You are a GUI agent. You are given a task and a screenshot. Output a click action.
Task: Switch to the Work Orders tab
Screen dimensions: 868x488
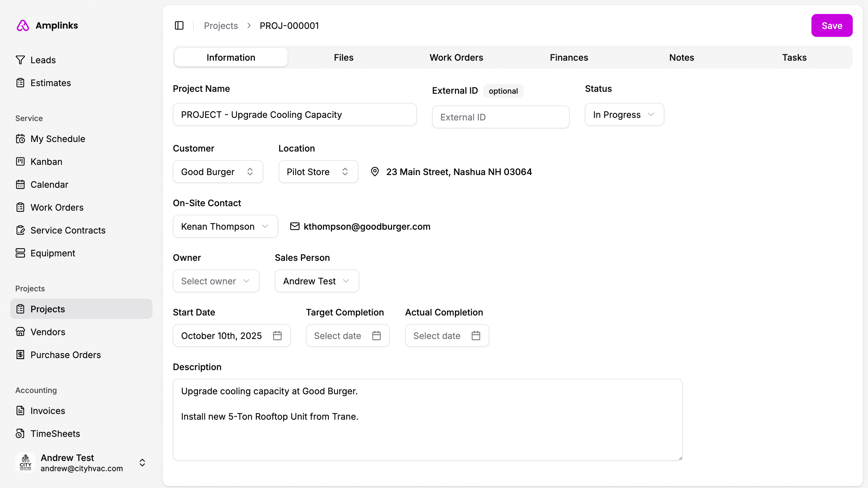(456, 58)
